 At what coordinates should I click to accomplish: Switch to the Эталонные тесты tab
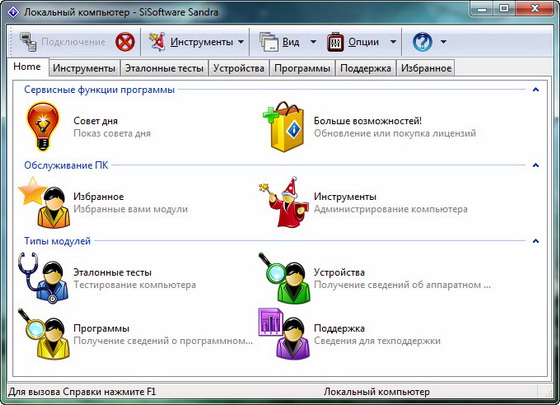point(164,68)
